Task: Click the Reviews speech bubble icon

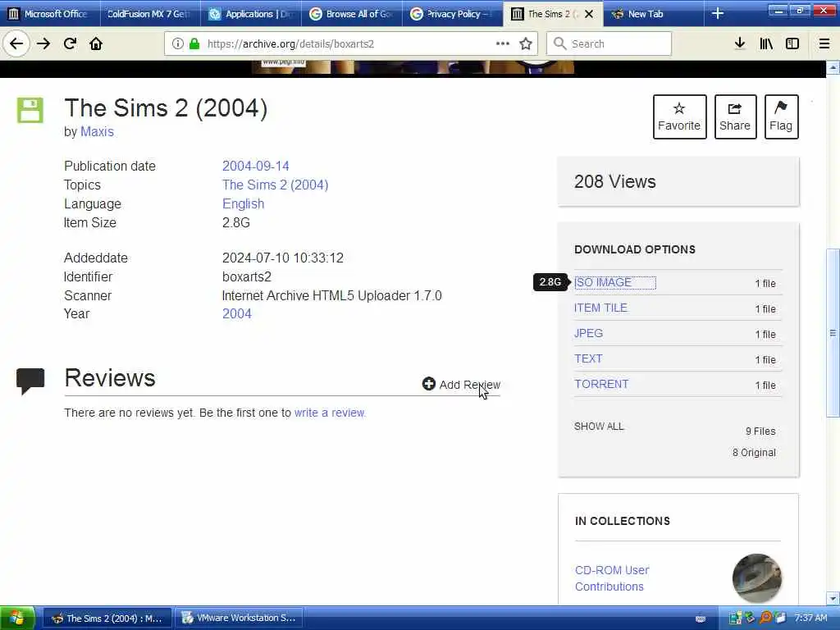Action: pyautogui.click(x=30, y=381)
